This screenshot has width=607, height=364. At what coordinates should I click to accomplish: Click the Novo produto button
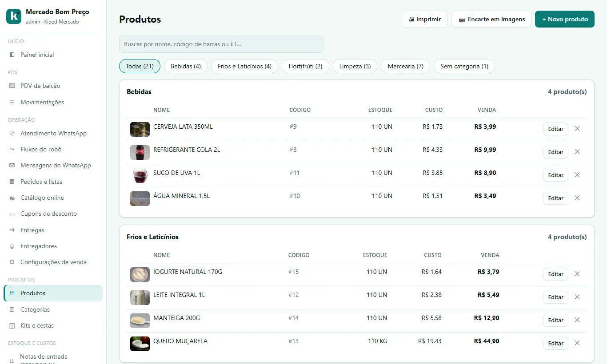tap(565, 19)
